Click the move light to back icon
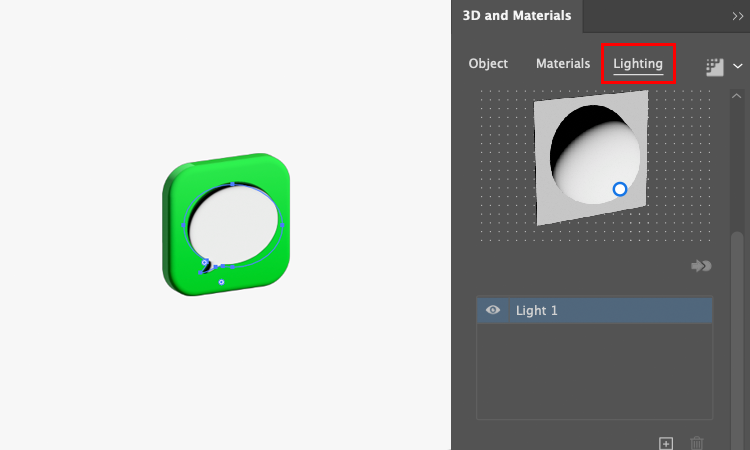Image resolution: width=750 pixels, height=450 pixels. point(701,265)
